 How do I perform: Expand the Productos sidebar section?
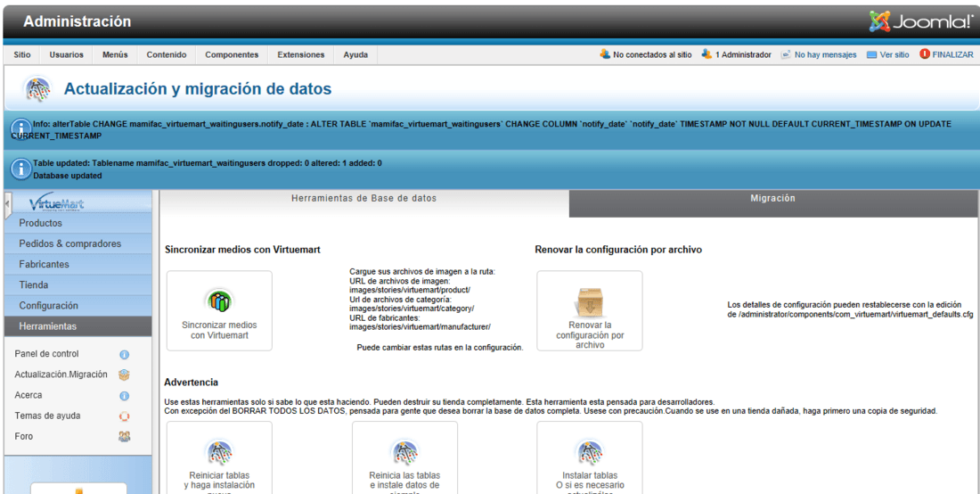pos(78,223)
